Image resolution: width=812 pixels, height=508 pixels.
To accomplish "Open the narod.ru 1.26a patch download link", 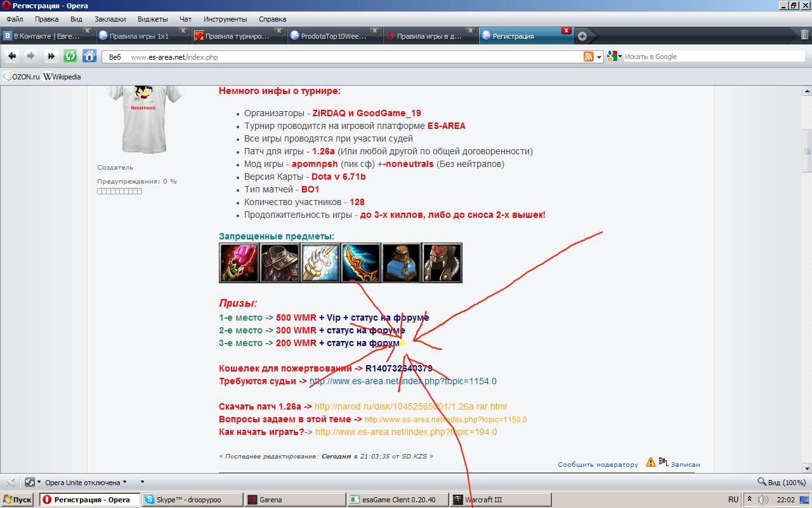I will pyautogui.click(x=410, y=406).
